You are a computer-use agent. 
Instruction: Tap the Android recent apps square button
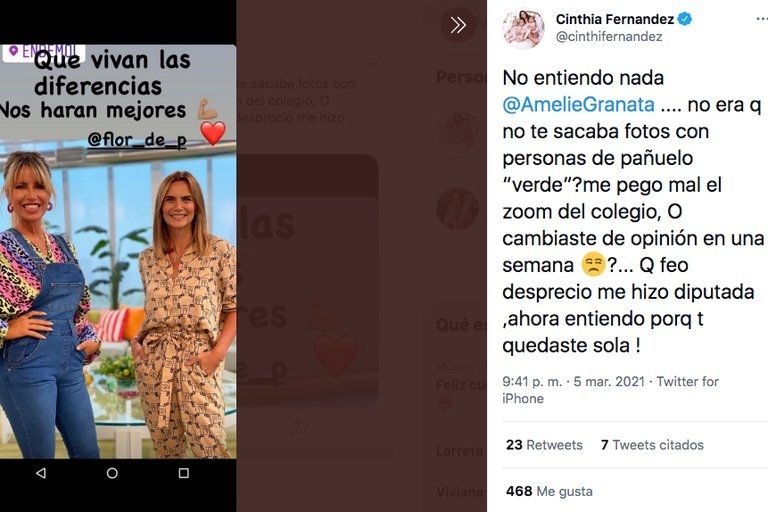point(184,473)
